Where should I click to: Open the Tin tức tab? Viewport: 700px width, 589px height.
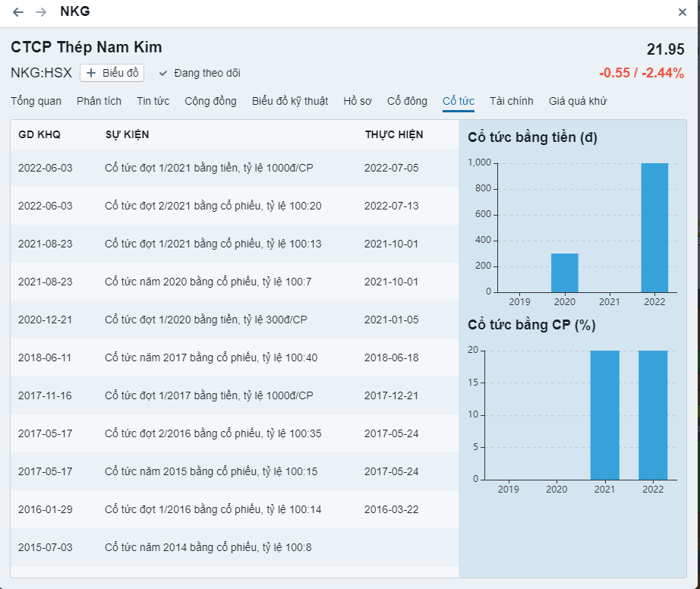153,101
